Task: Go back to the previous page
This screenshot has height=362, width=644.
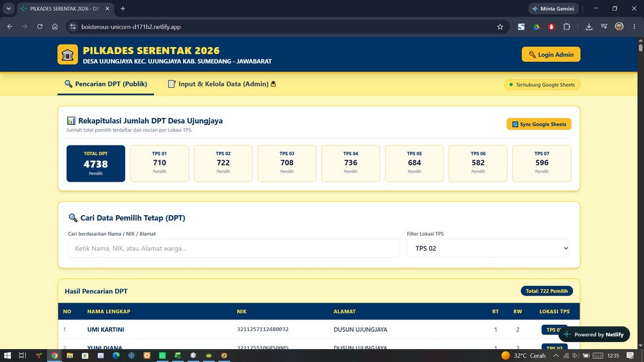Action: pyautogui.click(x=10, y=26)
